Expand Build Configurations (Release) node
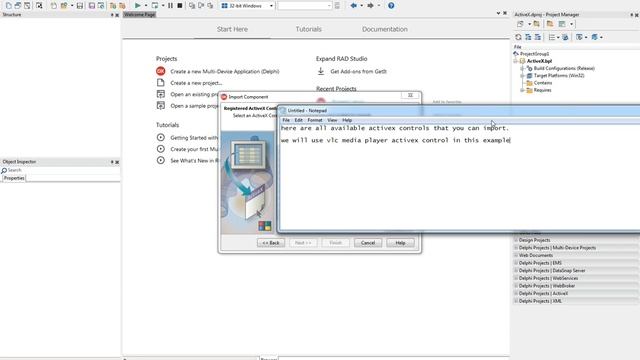640x360 pixels. point(522,68)
